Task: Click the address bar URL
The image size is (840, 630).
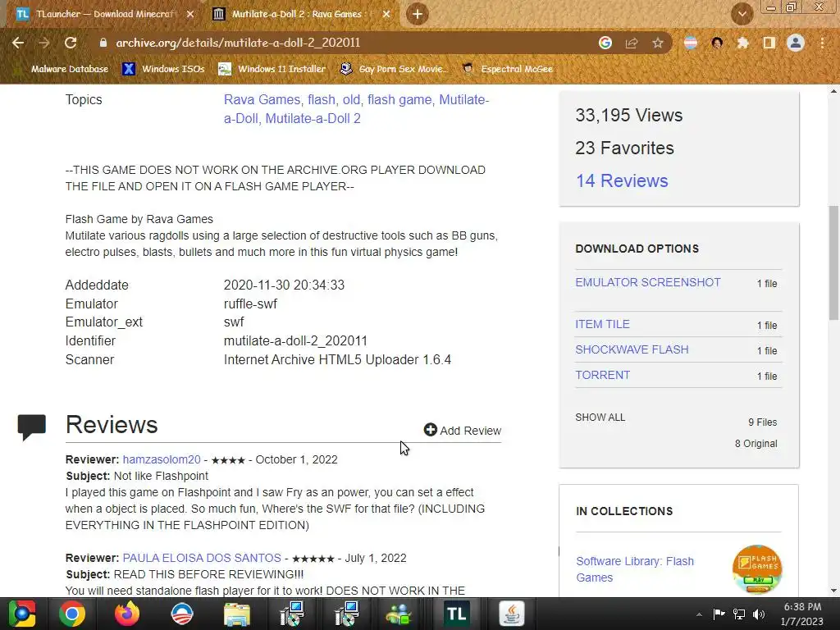Action: click(x=238, y=43)
